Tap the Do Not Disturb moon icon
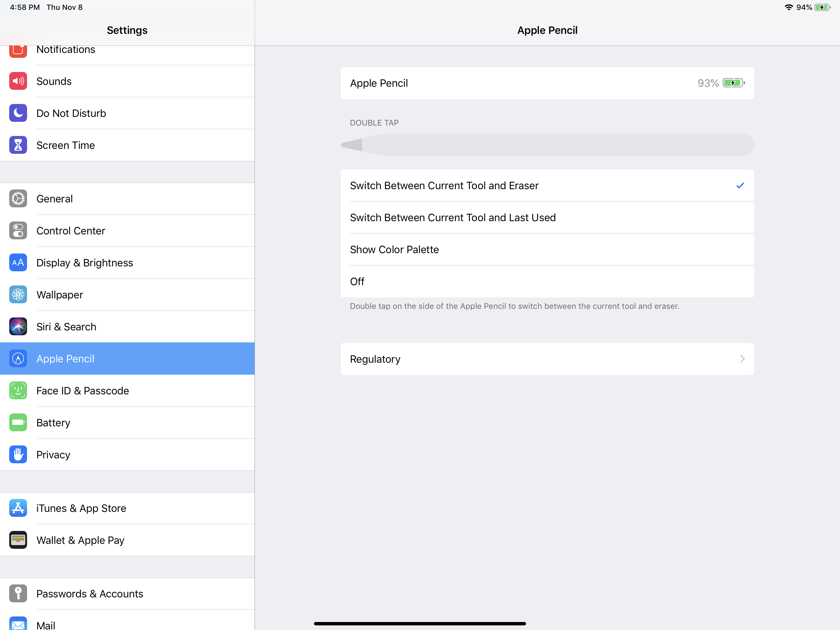 click(x=18, y=113)
